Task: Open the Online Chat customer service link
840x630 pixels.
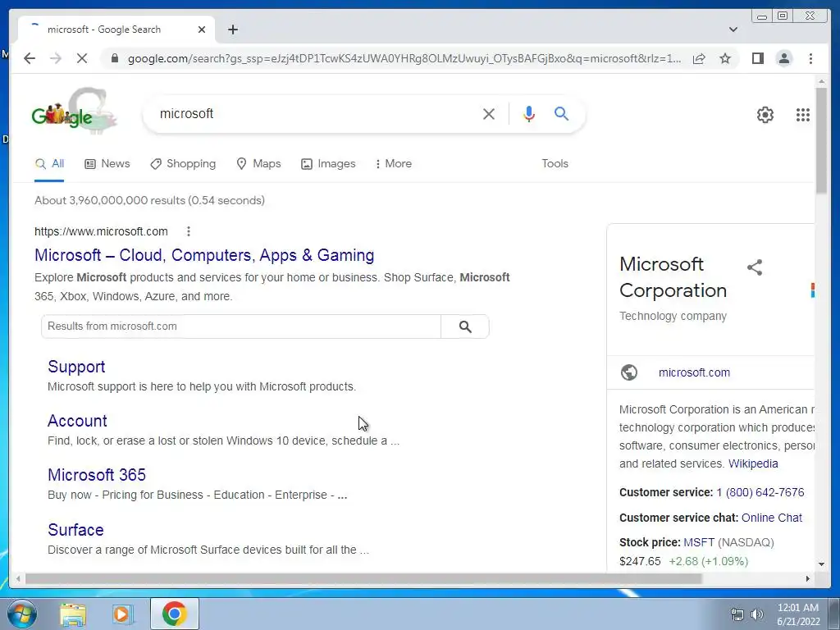Action: (771, 518)
